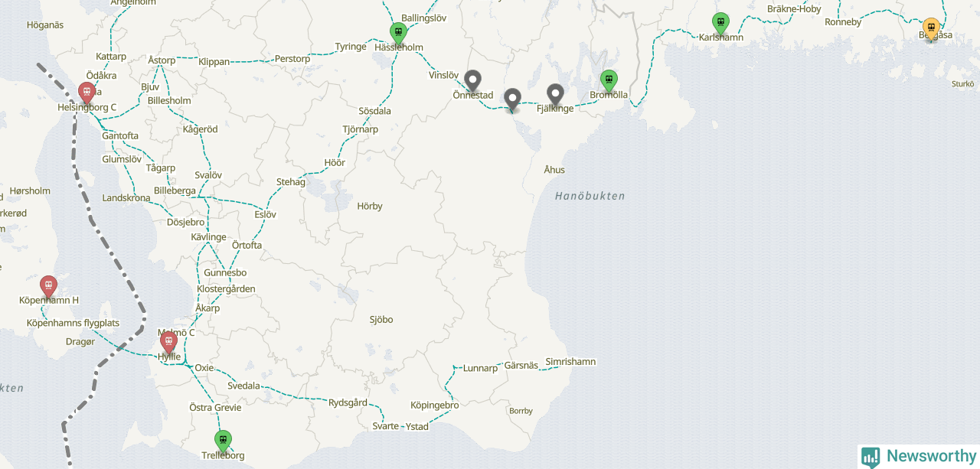Select the Svalöv label
Image resolution: width=980 pixels, height=469 pixels.
(x=208, y=175)
